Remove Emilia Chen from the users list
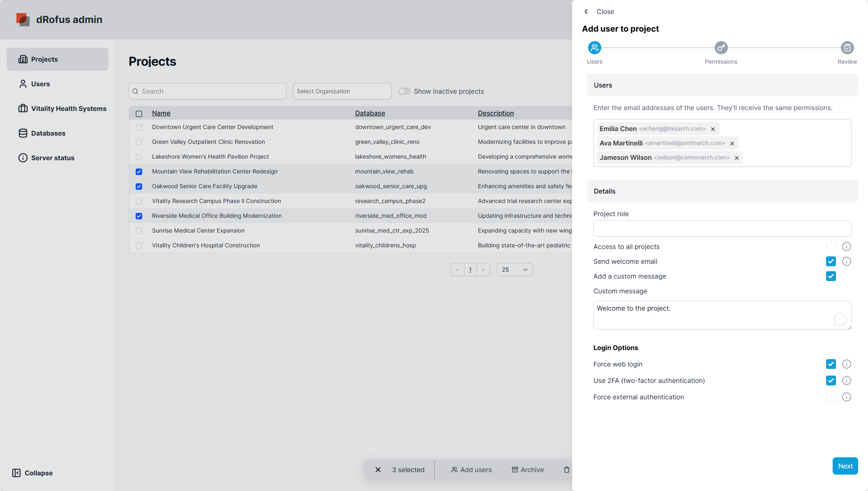This screenshot has height=491, width=868. click(713, 129)
